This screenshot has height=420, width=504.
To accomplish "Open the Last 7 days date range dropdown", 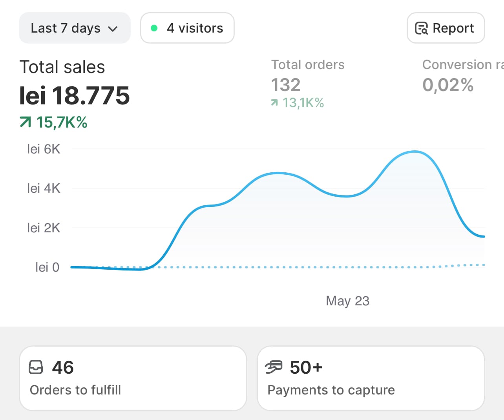I will 74,28.
